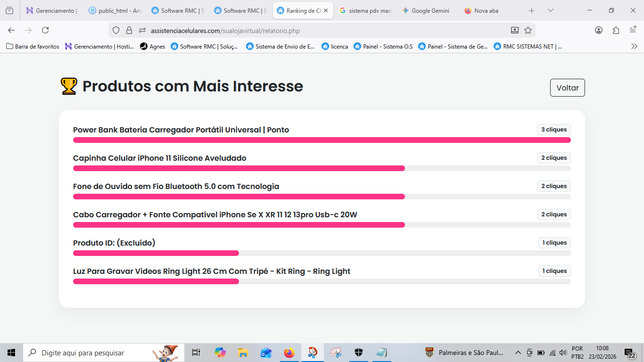Reload the relatorio.php page
Screen dimensions: 644x362
[45, 29]
